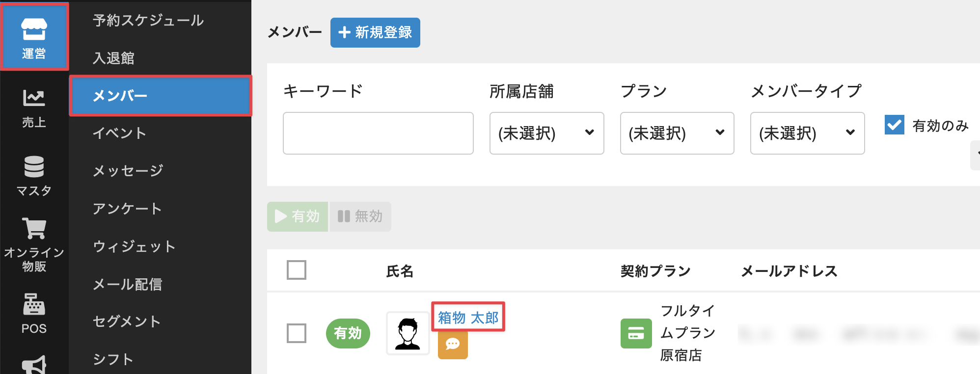Screen dimensions: 980x374
Task: Select the メッセージ menu item
Action: pyautogui.click(x=128, y=171)
